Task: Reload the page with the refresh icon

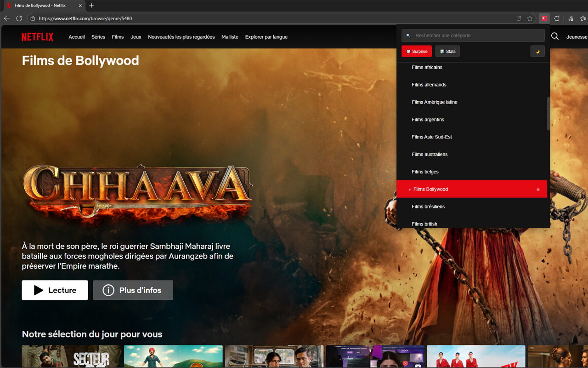Action: point(19,18)
